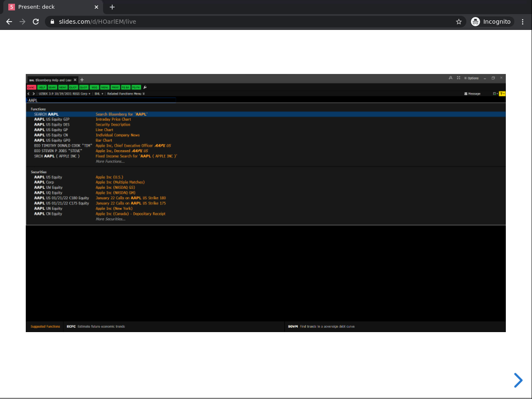Viewport: 532px width, 399px height.
Task: Select AAPL Corp multiple matches
Action: [x=266, y=182]
